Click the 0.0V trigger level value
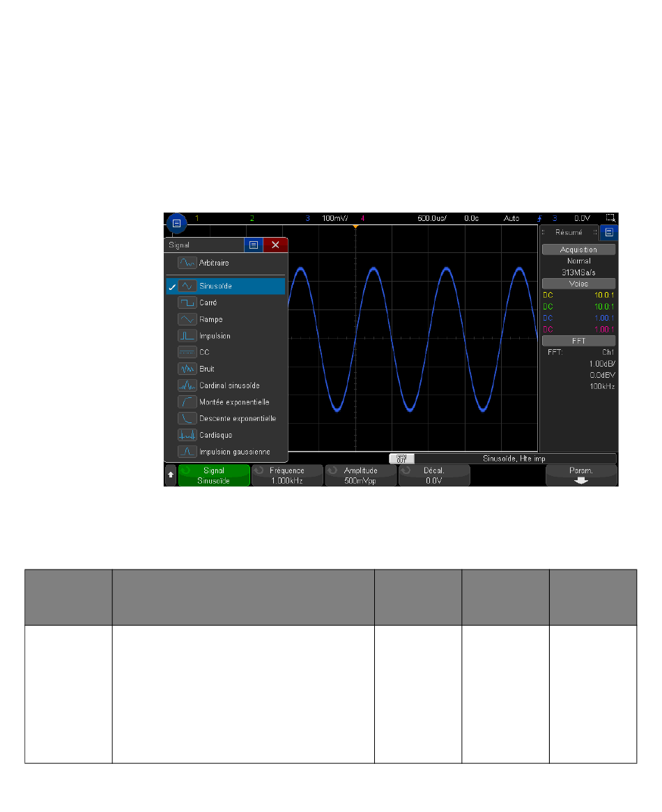662x812 pixels. point(583,219)
